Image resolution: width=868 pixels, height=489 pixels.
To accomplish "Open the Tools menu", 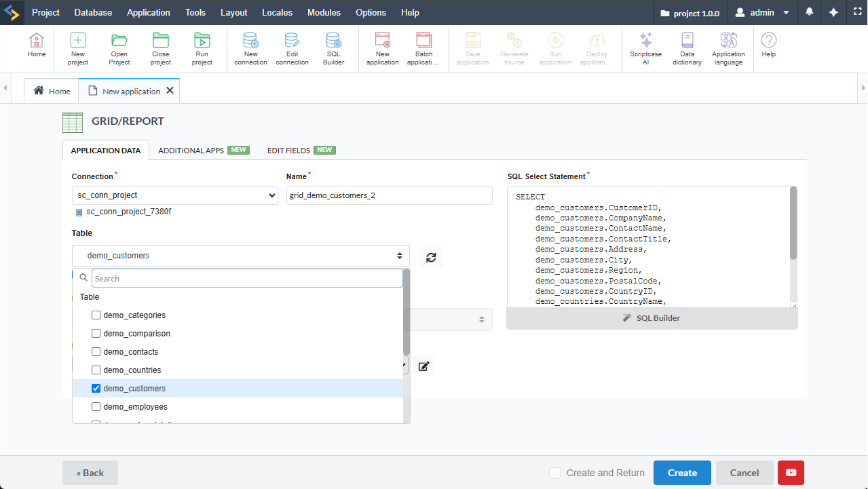I will coord(195,12).
